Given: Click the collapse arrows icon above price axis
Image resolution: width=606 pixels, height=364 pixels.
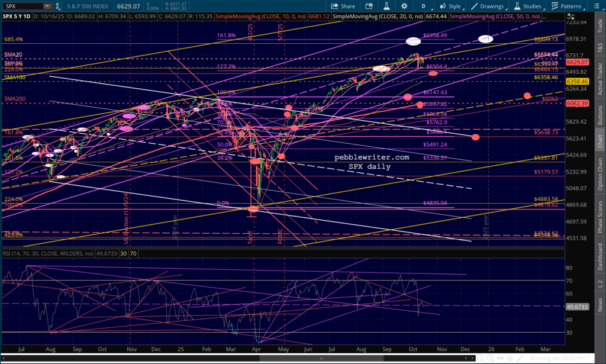Looking at the screenshot, I should (x=570, y=17).
